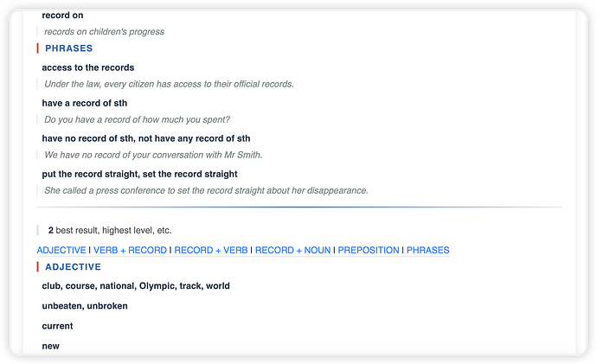Click the "current" adjective entry
This screenshot has height=364, width=597.
point(57,326)
